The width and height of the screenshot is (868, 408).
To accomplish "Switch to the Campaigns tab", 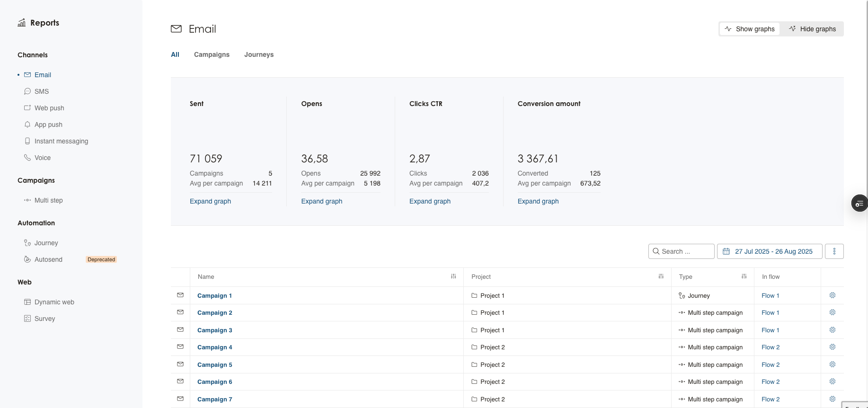I will 212,54.
